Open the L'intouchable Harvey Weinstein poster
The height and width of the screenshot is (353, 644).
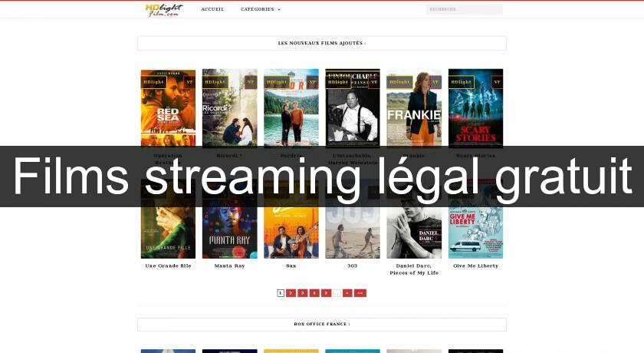353,107
